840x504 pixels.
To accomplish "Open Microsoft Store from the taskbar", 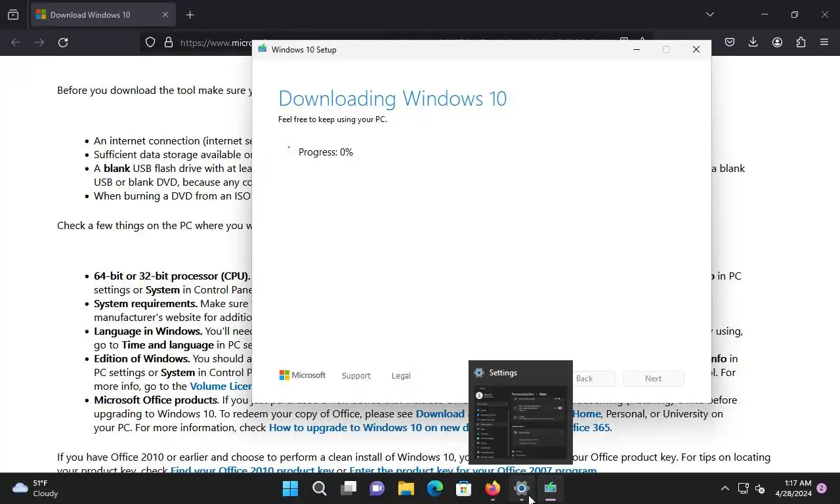I will coord(463,488).
